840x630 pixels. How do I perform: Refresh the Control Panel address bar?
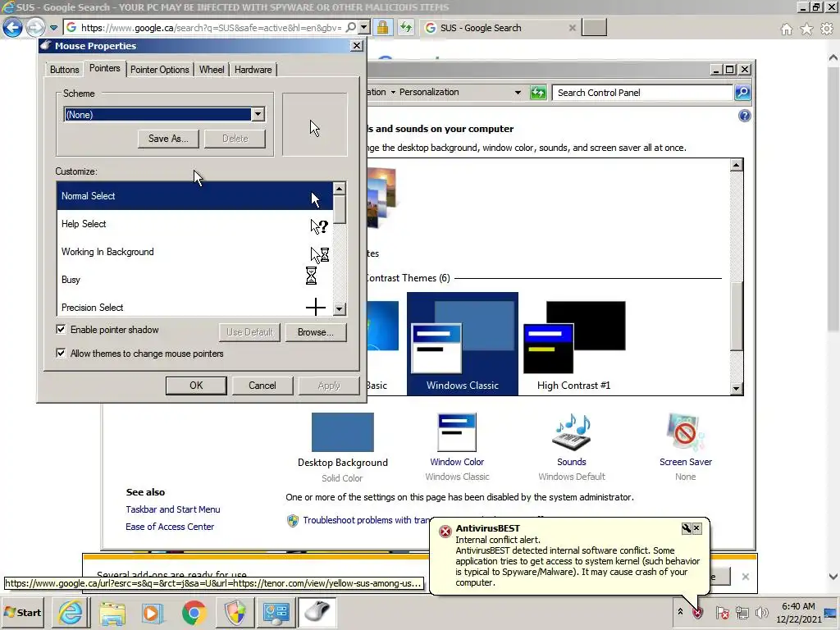point(537,93)
